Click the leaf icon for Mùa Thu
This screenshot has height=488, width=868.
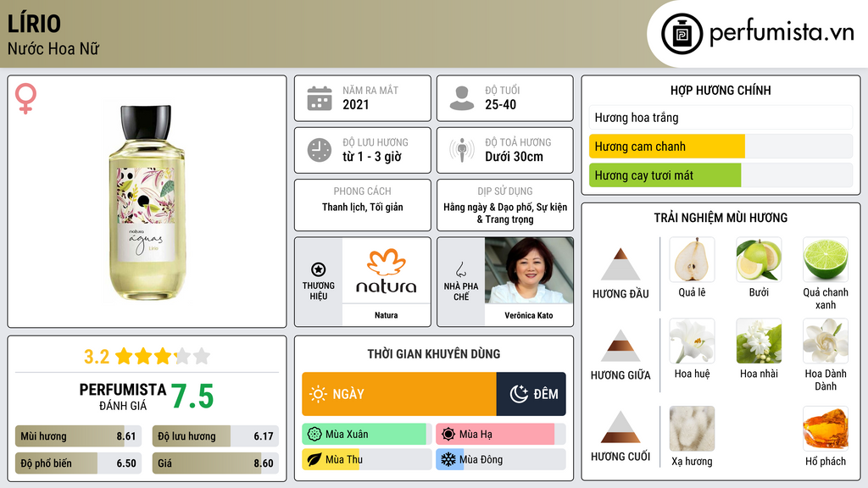[x=314, y=459]
